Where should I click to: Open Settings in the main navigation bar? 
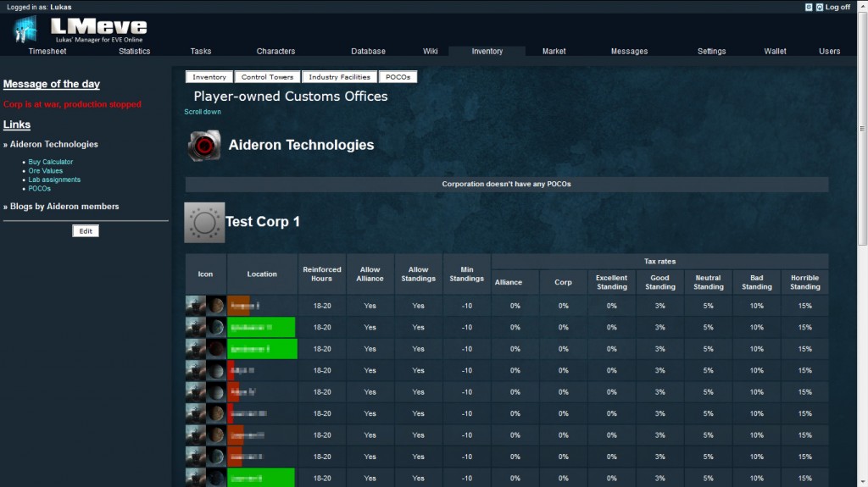711,51
